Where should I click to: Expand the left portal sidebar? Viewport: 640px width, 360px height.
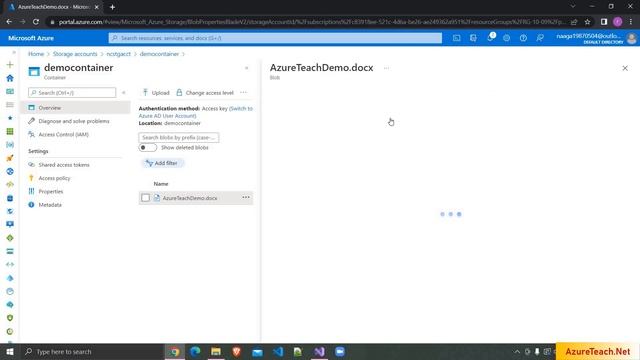pyautogui.click(x=13, y=52)
